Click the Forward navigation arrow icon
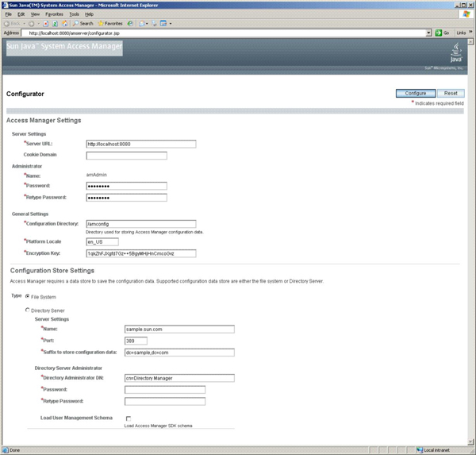Screen dimensions: 476x455 coord(31,23)
